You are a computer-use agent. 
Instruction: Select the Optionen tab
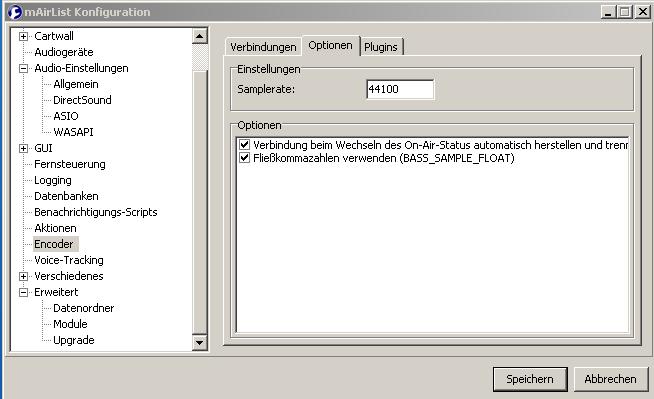click(330, 45)
